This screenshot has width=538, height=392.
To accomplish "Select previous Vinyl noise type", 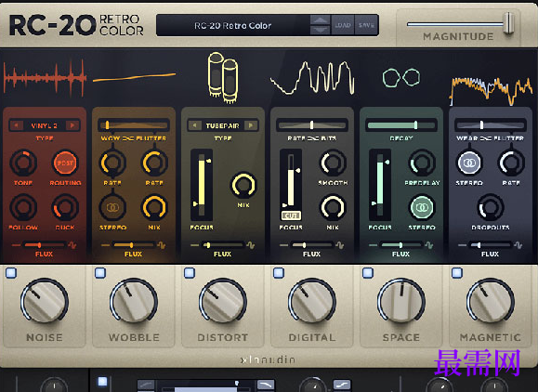I will point(17,125).
